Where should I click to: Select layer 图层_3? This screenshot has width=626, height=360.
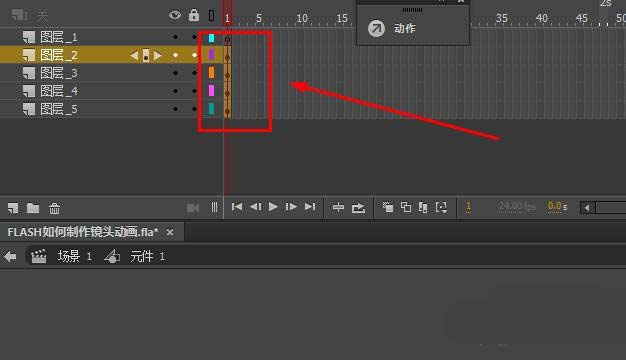pyautogui.click(x=59, y=73)
